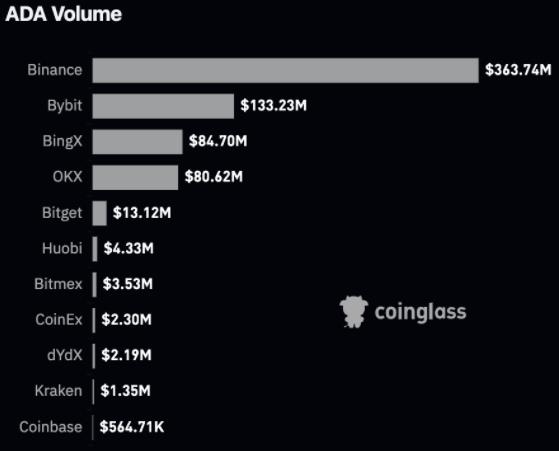The height and width of the screenshot is (451, 559).
Task: Select the Binance volume bar
Action: click(x=285, y=71)
